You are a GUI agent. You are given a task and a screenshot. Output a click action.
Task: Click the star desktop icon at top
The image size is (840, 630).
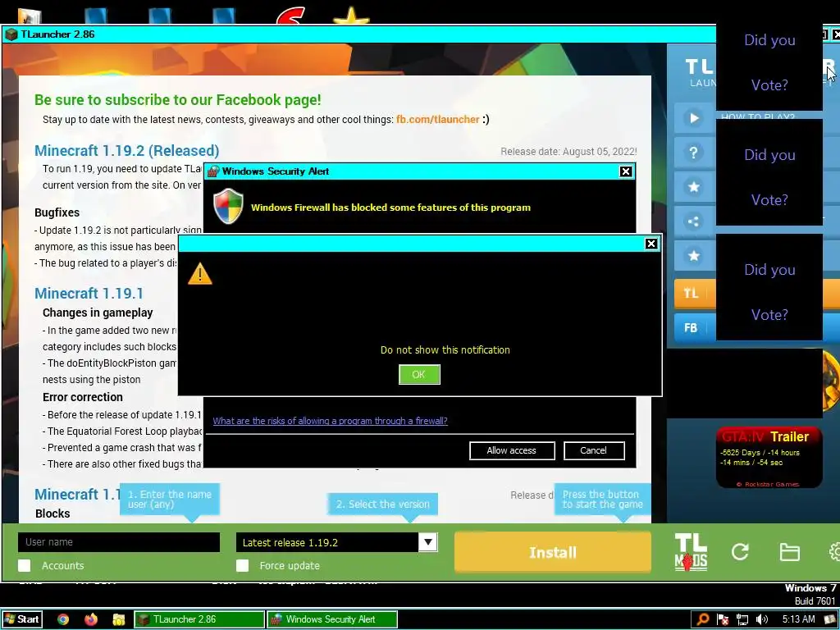pyautogui.click(x=351, y=16)
